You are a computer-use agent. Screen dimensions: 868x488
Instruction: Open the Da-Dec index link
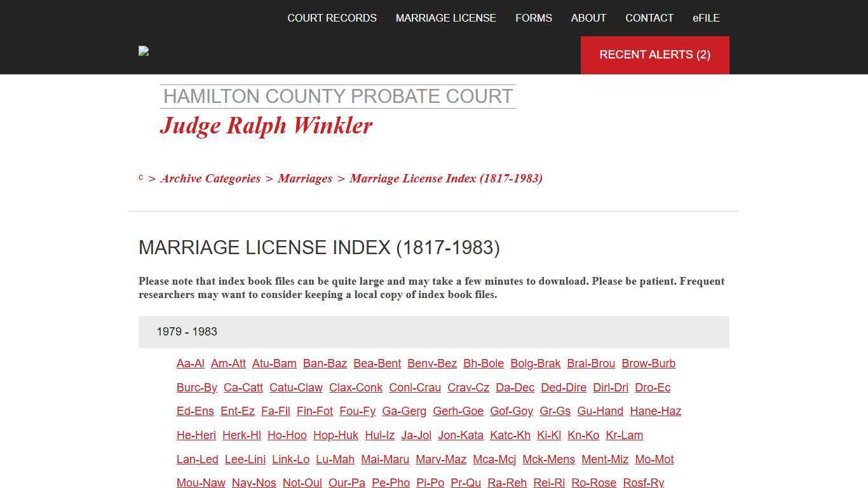(515, 388)
